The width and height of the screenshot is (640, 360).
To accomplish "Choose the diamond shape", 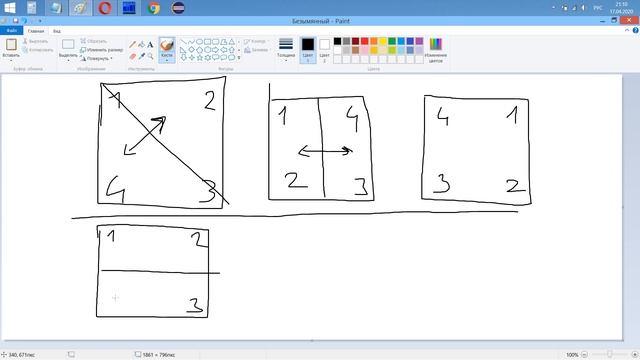I will tap(191, 50).
